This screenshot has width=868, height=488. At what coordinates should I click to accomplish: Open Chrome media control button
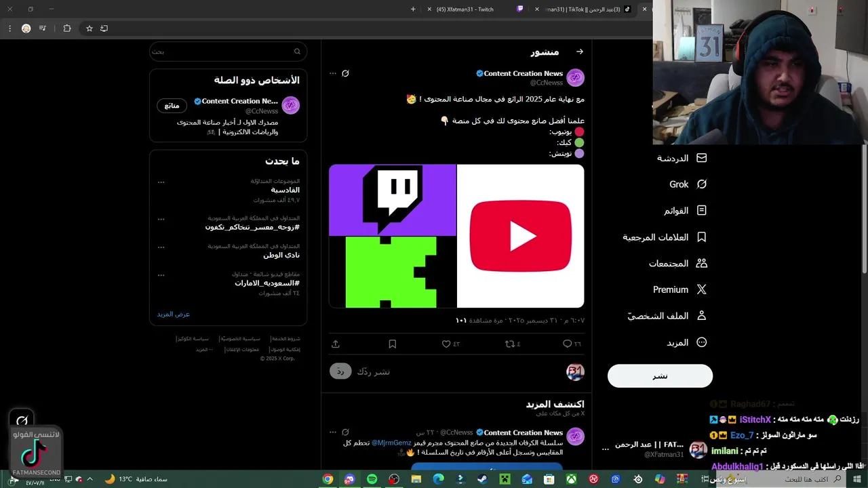click(43, 28)
